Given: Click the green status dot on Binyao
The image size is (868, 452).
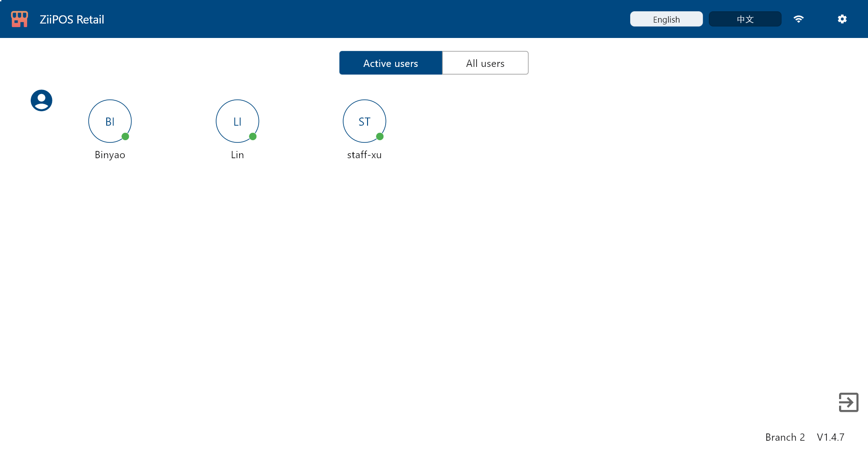Looking at the screenshot, I should coord(126,137).
